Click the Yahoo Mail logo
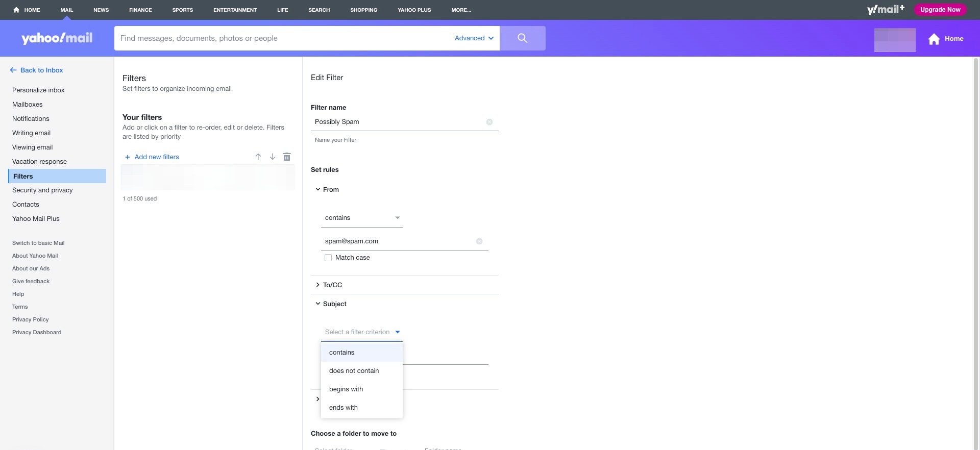 57,38
